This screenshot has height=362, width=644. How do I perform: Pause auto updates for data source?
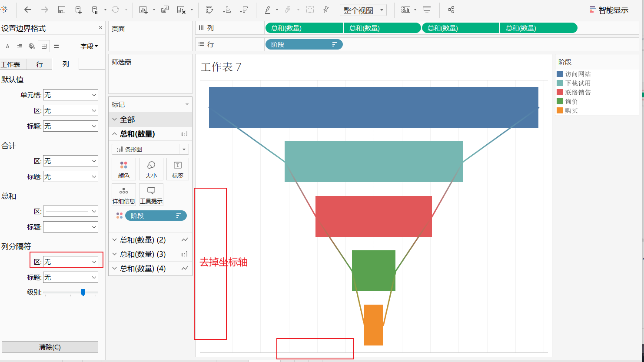(x=95, y=10)
